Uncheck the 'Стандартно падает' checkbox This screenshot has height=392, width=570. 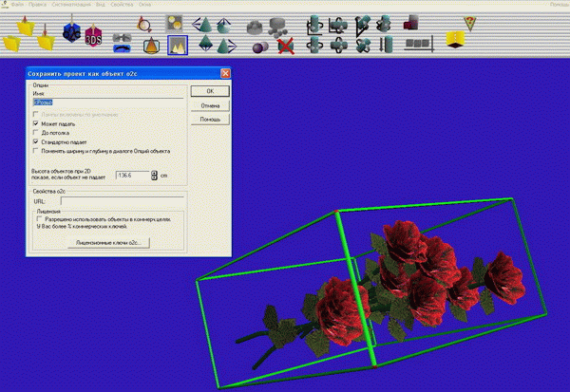(36, 141)
